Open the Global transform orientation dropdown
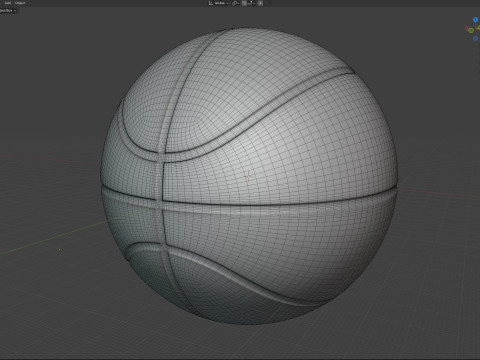Screen dimensions: 480x360 pos(220,3)
